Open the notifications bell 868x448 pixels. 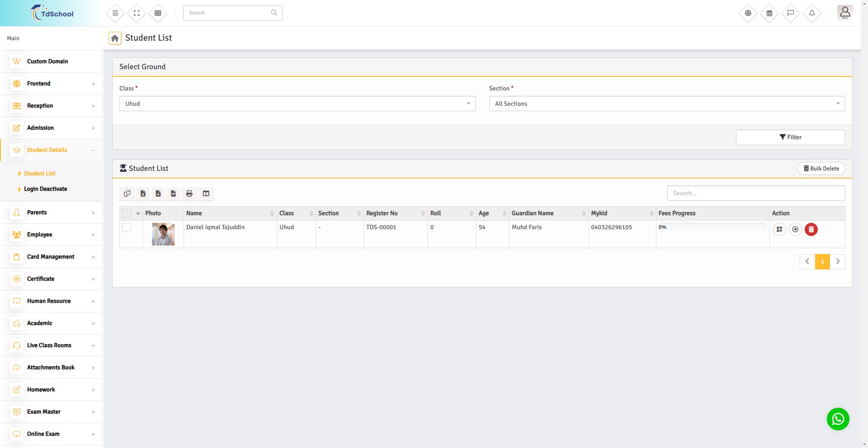[811, 13]
